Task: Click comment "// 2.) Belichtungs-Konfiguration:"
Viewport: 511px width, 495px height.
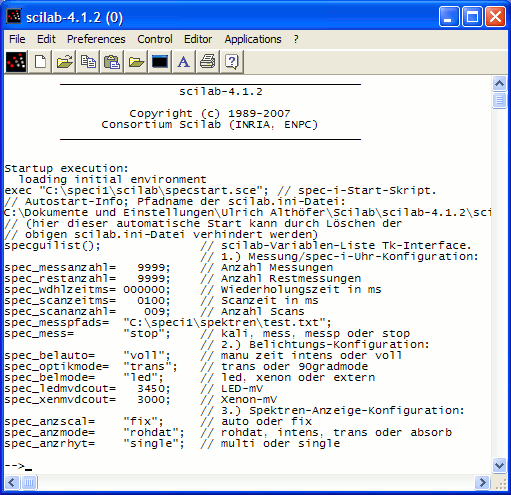Action: tap(315, 345)
